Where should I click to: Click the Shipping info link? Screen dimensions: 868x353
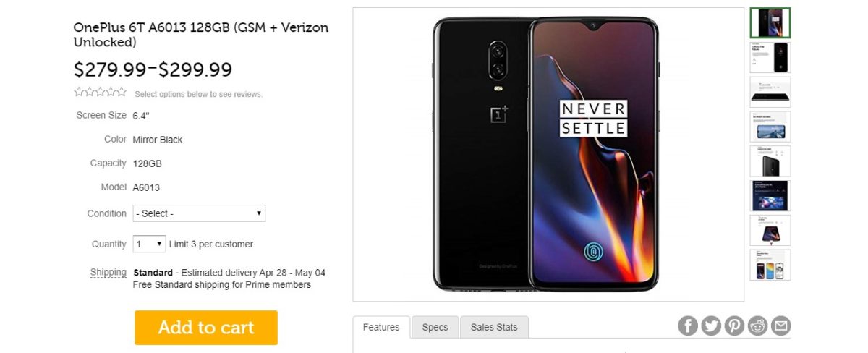click(x=109, y=273)
